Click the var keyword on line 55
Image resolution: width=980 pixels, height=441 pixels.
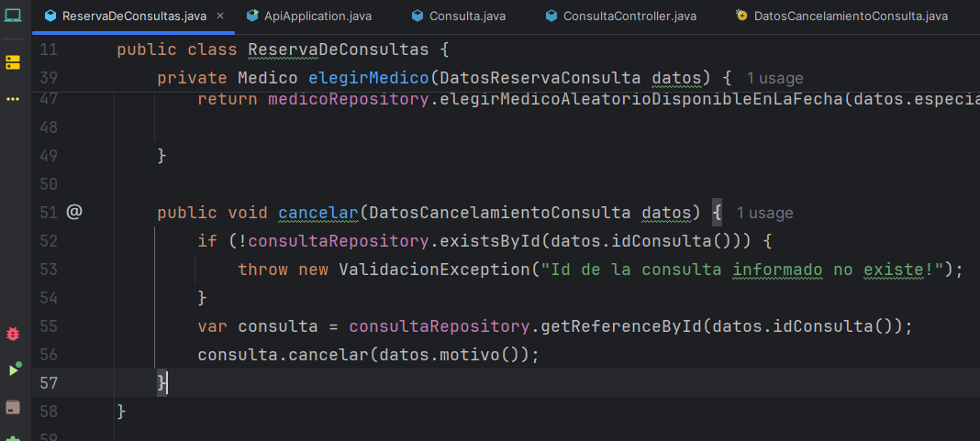pos(213,326)
